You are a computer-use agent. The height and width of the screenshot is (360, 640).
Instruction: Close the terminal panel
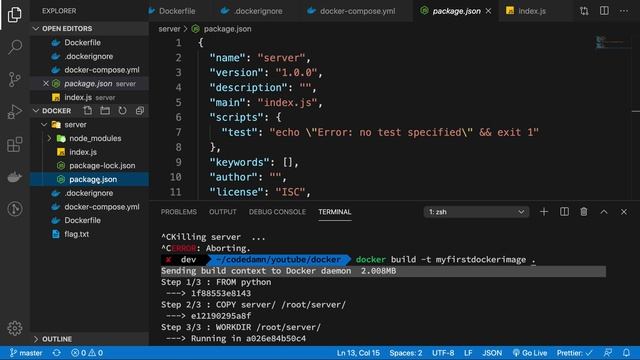[624, 211]
